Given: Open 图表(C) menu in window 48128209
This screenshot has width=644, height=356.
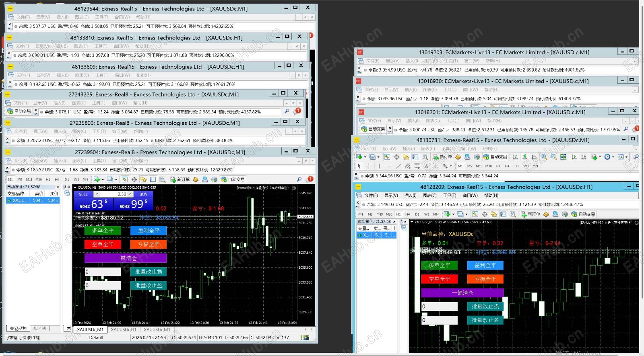Looking at the screenshot, I should click(x=429, y=195).
